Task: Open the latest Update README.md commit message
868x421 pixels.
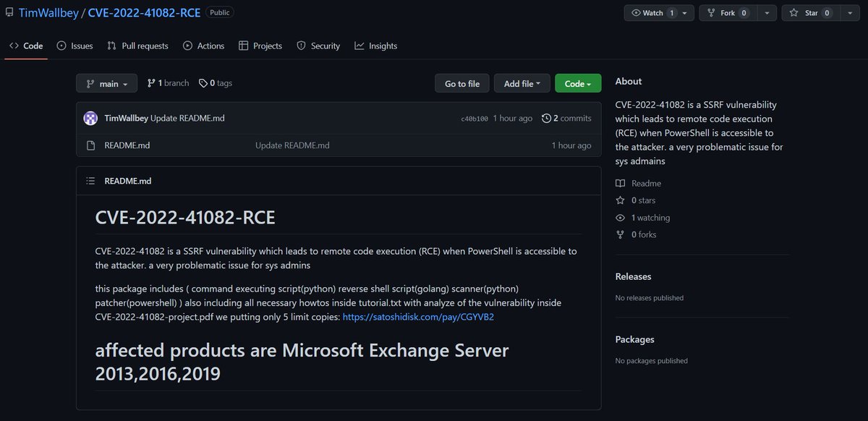Action: click(x=187, y=118)
